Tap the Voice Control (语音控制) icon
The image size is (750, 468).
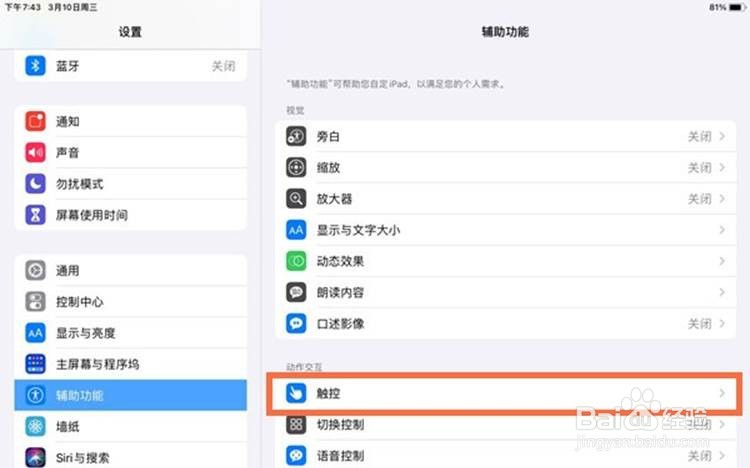[296, 456]
